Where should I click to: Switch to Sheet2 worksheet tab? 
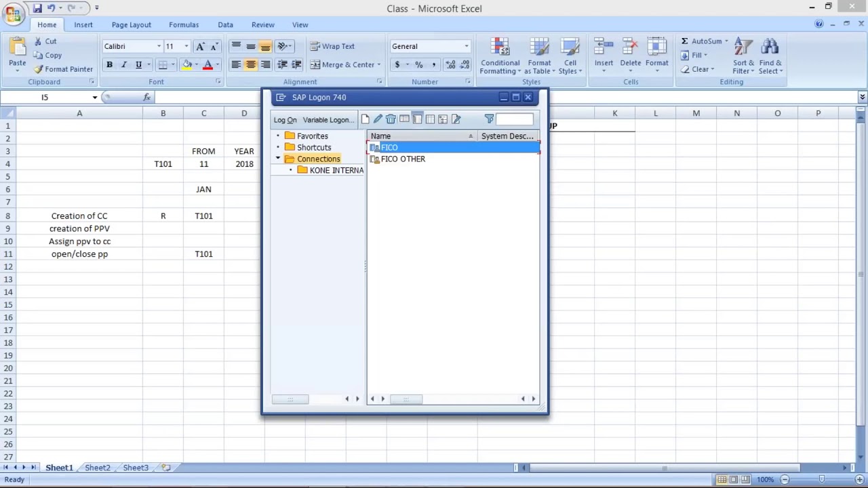[x=97, y=468]
